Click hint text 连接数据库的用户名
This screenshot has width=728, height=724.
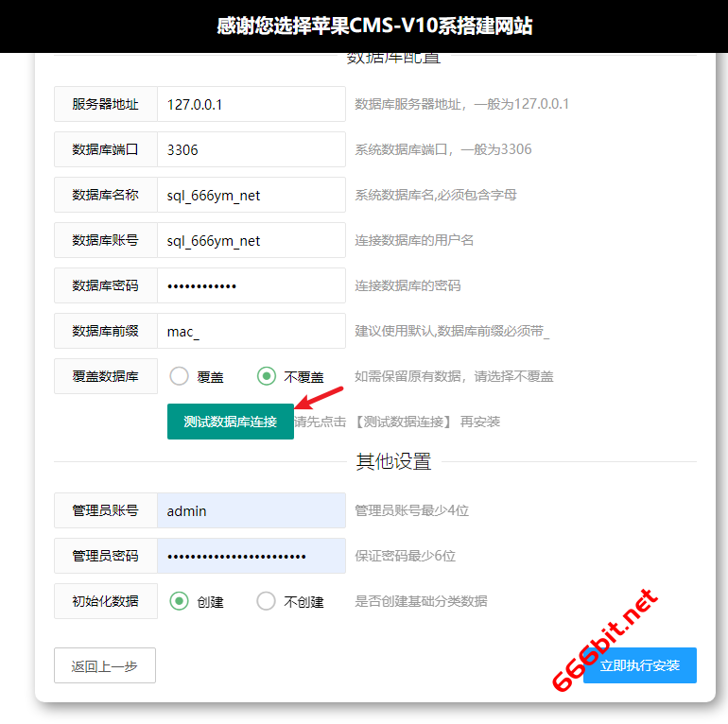414,240
